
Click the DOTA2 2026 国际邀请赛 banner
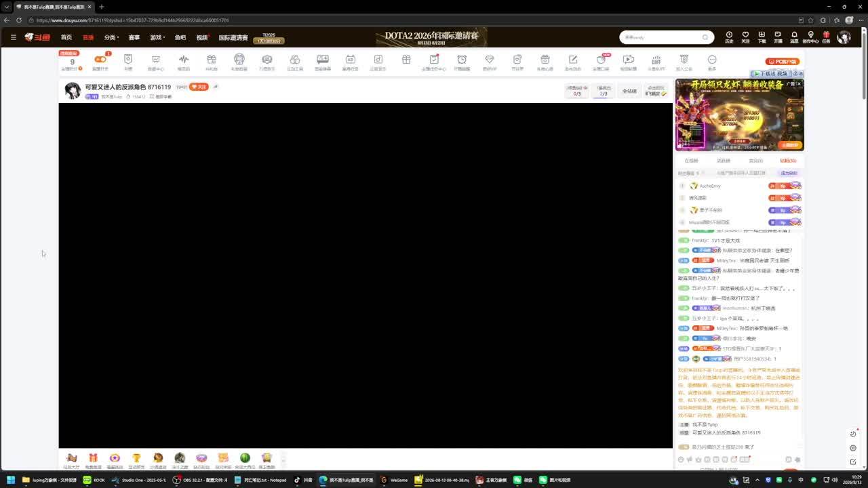(431, 37)
